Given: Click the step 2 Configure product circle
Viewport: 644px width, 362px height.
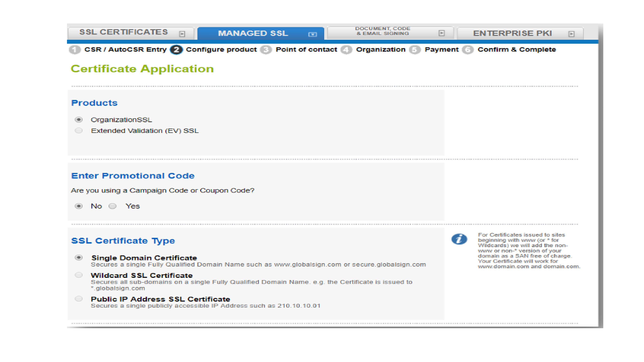Looking at the screenshot, I should (x=176, y=50).
